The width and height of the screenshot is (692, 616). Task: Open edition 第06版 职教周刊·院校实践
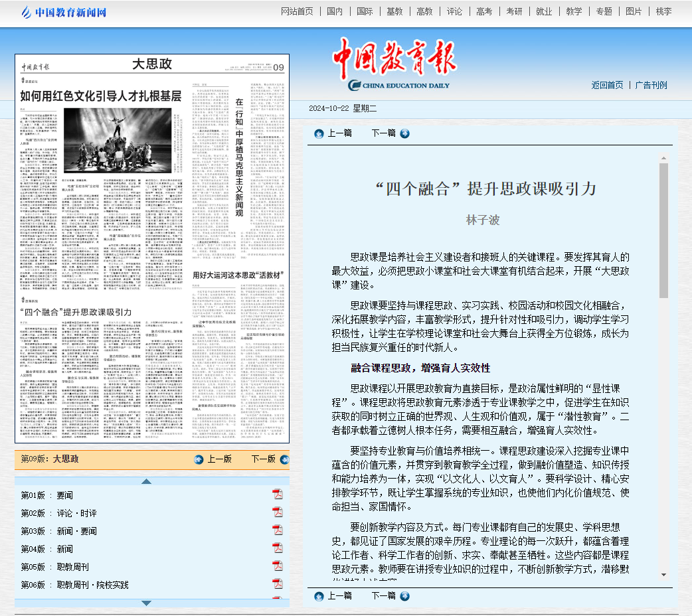[74, 585]
